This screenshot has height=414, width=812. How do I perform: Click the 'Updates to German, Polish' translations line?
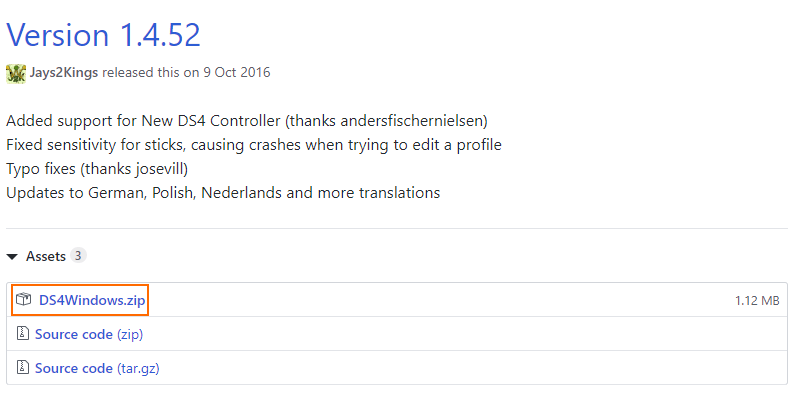point(223,193)
